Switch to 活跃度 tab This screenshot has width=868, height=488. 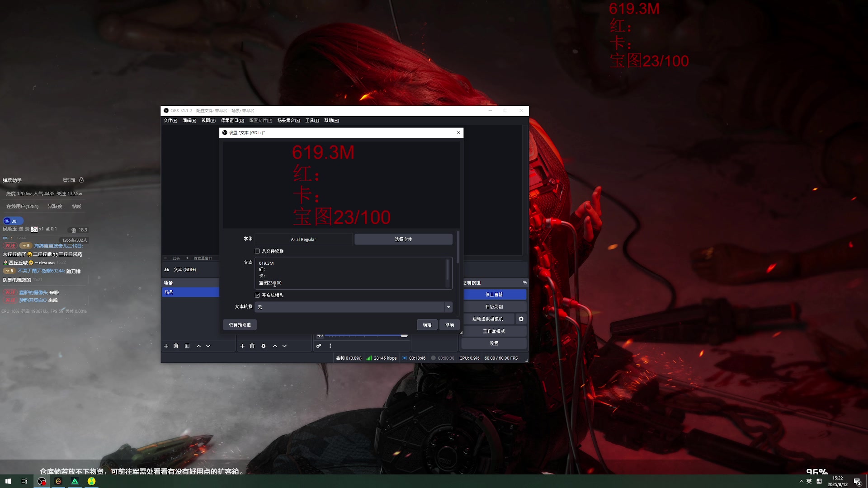(x=55, y=206)
